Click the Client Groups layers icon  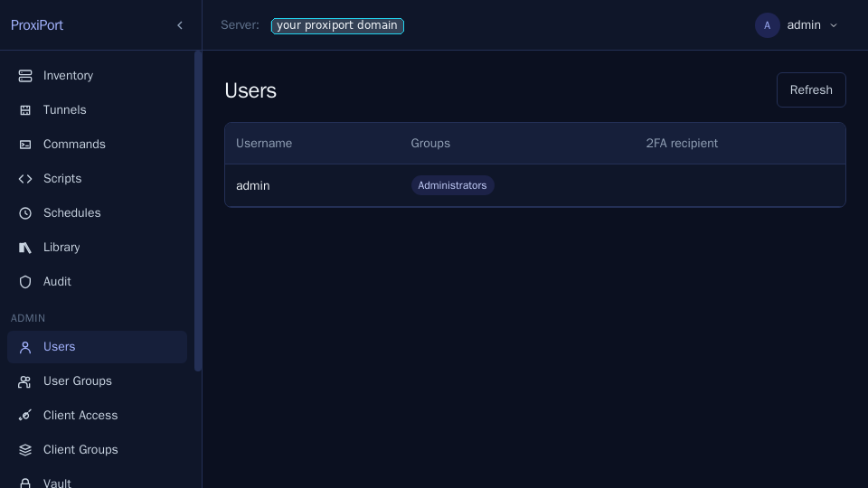point(25,450)
